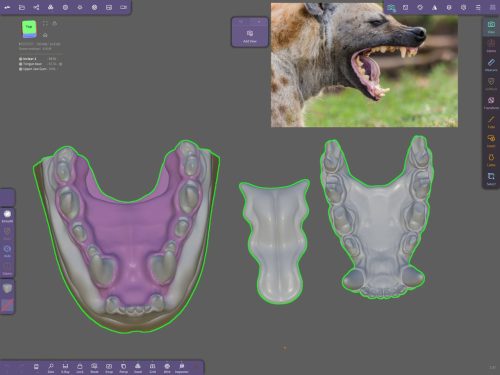Select the Transform tool in right sidebar
500x375 pixels.
coord(491,102)
